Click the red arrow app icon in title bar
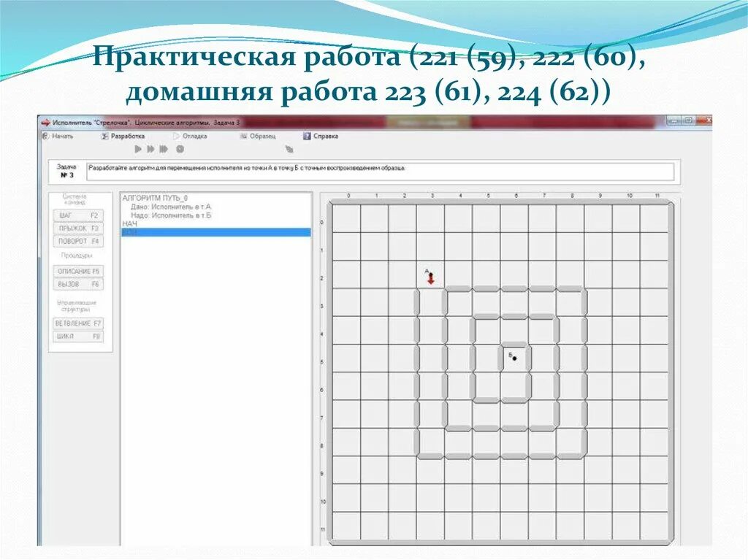Viewport: 748px width, 560px height. [x=46, y=123]
